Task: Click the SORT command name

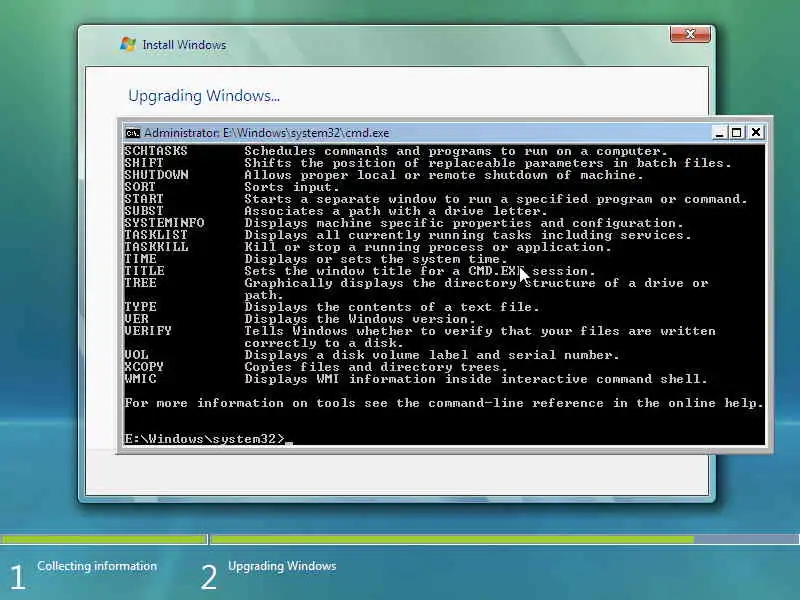Action: tap(140, 187)
